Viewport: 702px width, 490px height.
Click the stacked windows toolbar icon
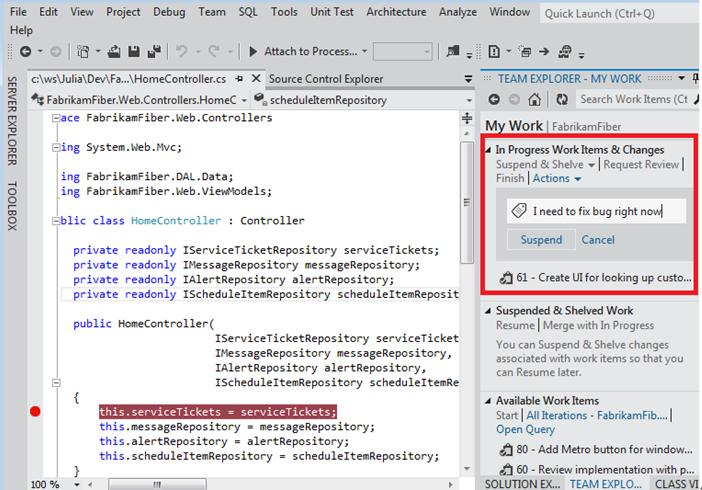[x=525, y=52]
